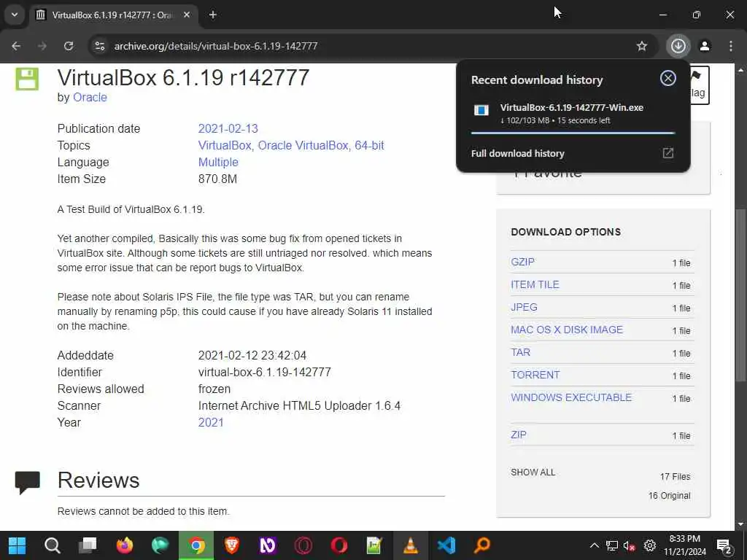Go back to the previous page
This screenshot has width=747, height=560.
16,46
